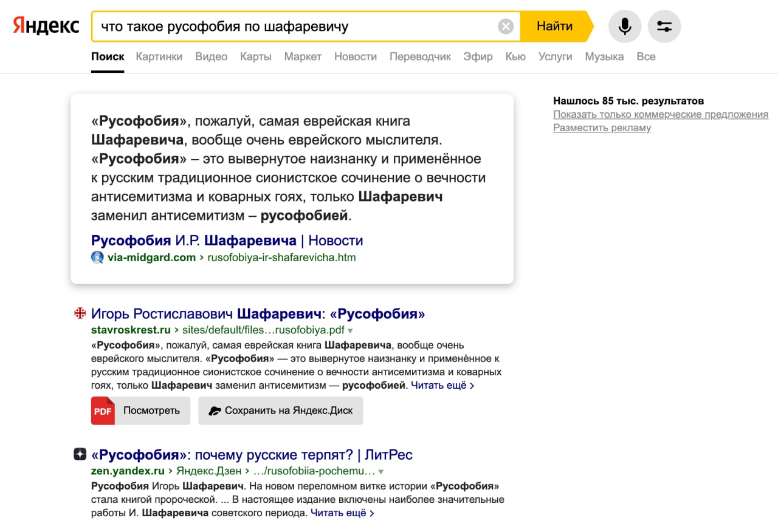The width and height of the screenshot is (778, 532).
Task: Click the Посмотреть button
Action: pos(140,411)
